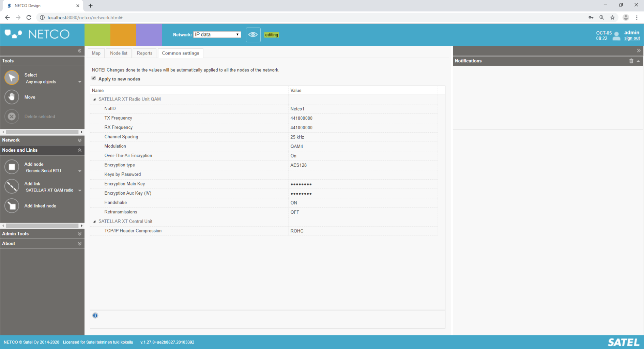The height and width of the screenshot is (349, 644).
Task: Toggle the eye view mode button
Action: (x=253, y=35)
